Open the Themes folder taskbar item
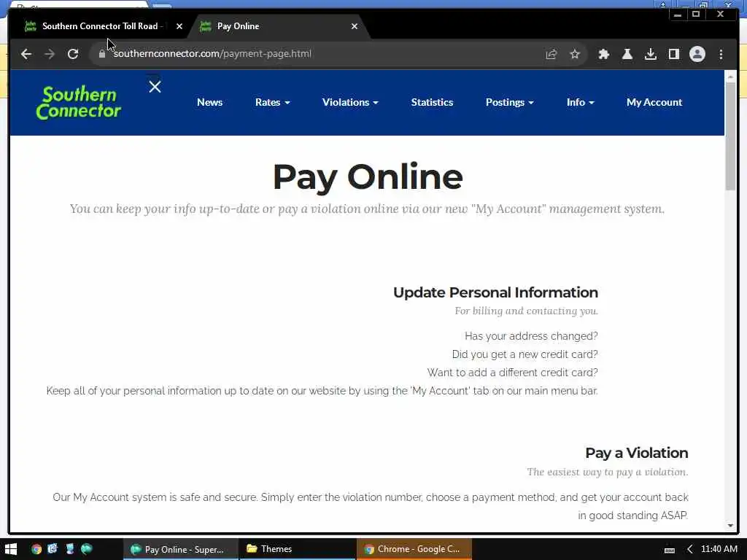 point(298,549)
